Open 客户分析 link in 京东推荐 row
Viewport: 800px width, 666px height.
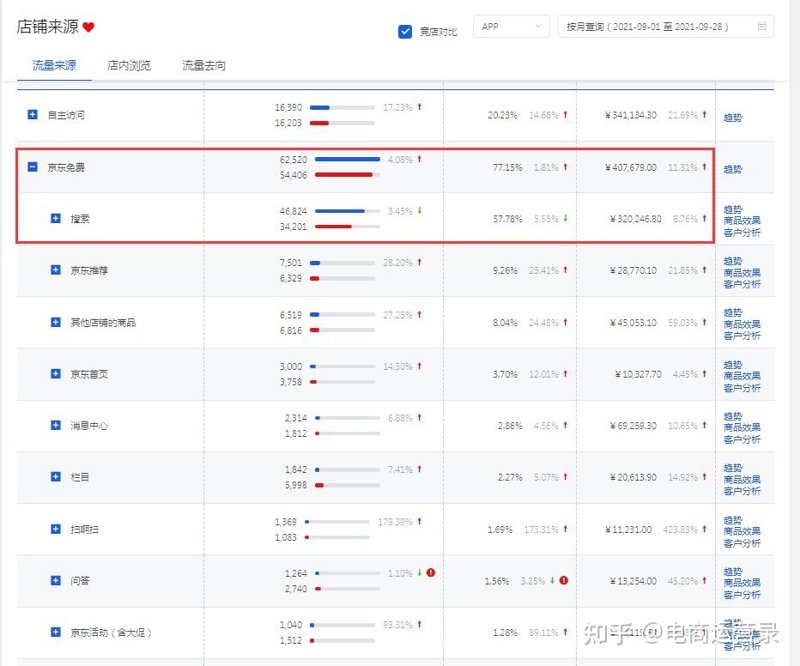click(x=742, y=284)
